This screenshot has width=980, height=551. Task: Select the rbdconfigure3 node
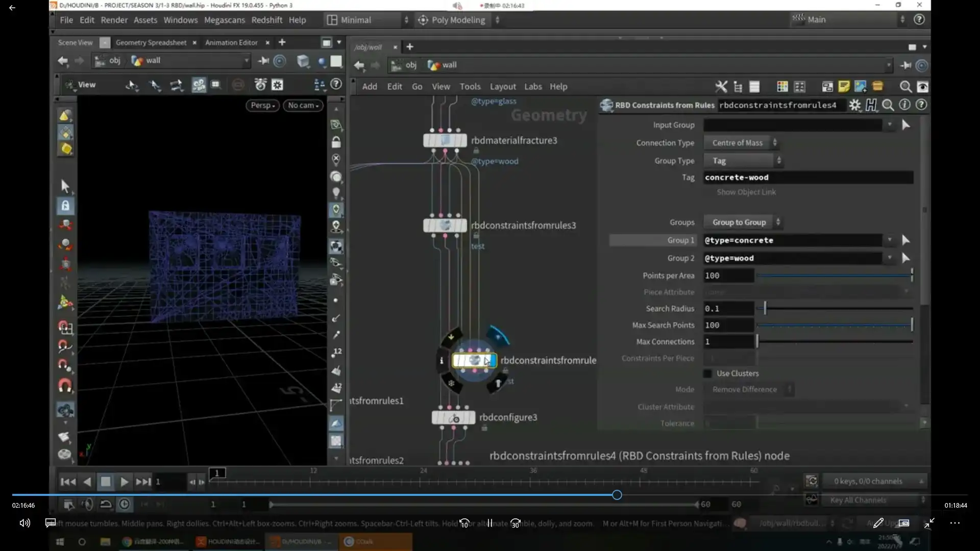[453, 418]
